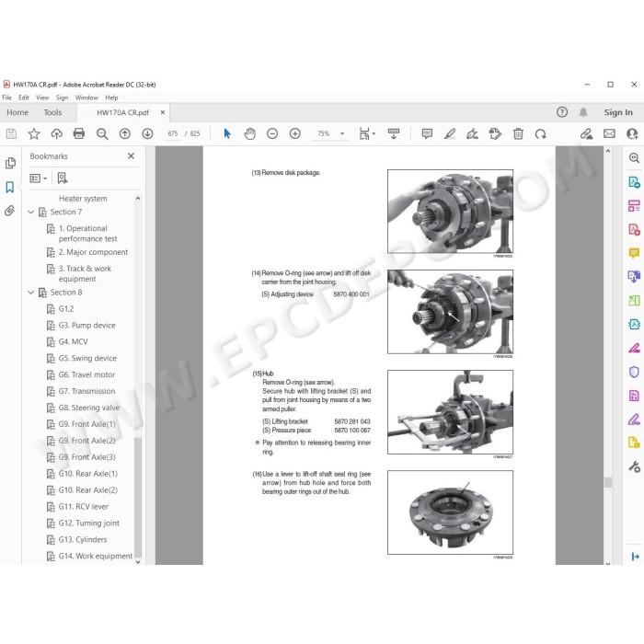Click the Save file icon
This screenshot has height=644, width=644.
[11, 133]
